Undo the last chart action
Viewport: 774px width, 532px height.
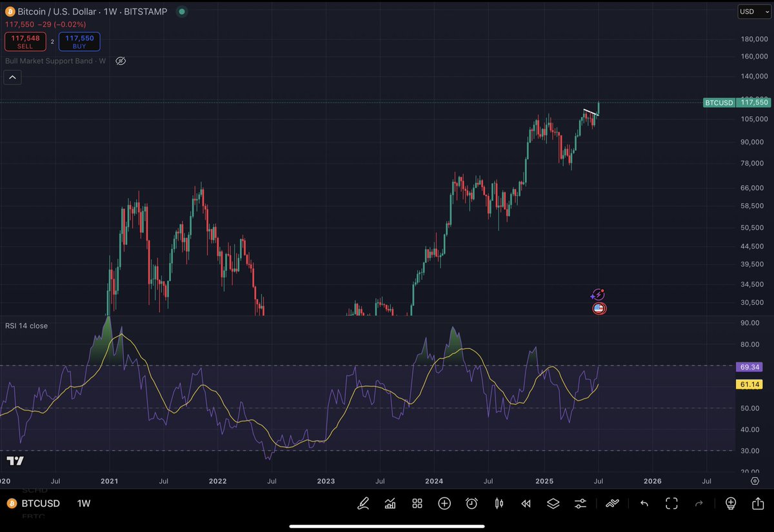click(x=644, y=504)
